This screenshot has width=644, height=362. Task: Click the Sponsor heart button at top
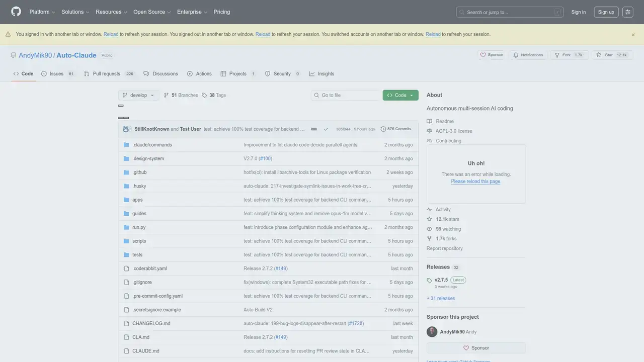[492, 55]
